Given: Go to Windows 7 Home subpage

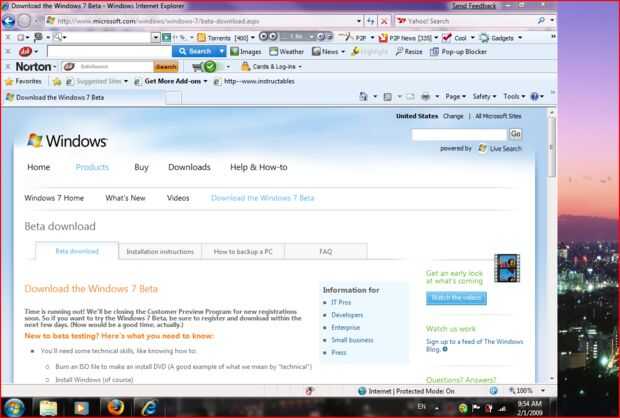Looking at the screenshot, I should click(54, 198).
